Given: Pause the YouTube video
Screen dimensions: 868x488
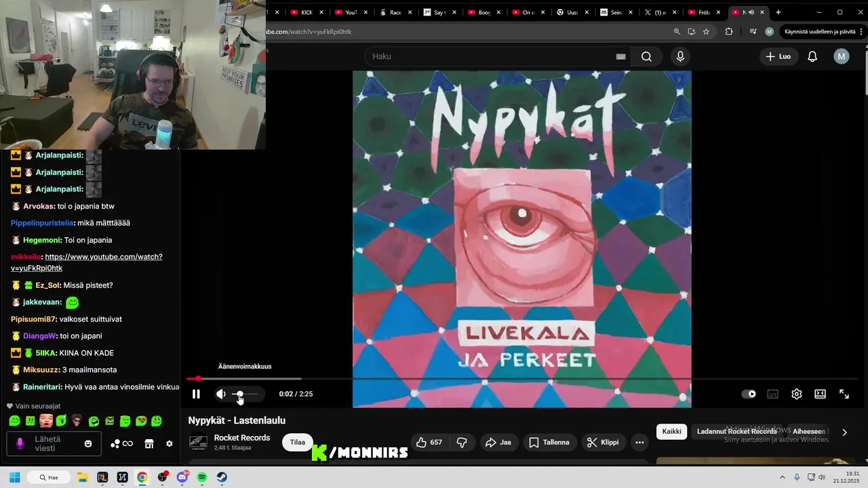Looking at the screenshot, I should (196, 394).
